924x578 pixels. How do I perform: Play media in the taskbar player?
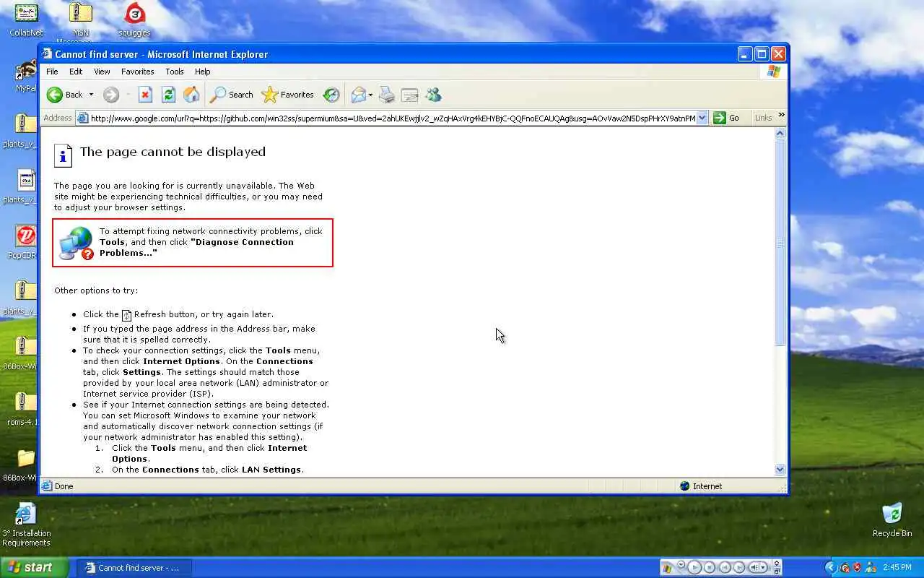(694, 568)
